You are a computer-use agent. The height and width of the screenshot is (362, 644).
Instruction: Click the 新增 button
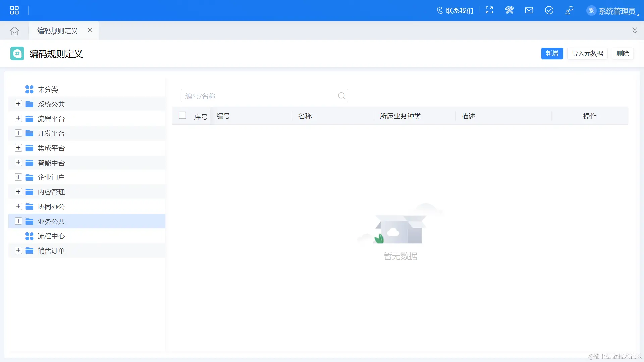click(552, 54)
